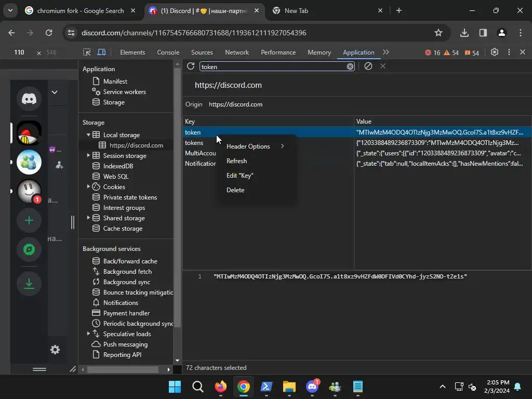Viewport: 532px width, 399px height.
Task: Open Payment handler service
Action: (121, 313)
